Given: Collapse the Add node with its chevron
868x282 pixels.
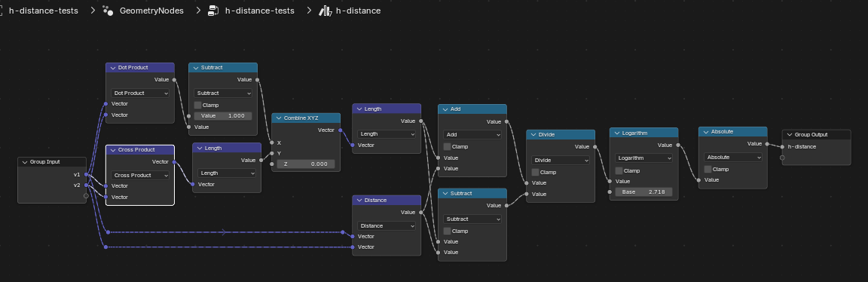Looking at the screenshot, I should pyautogui.click(x=445, y=109).
